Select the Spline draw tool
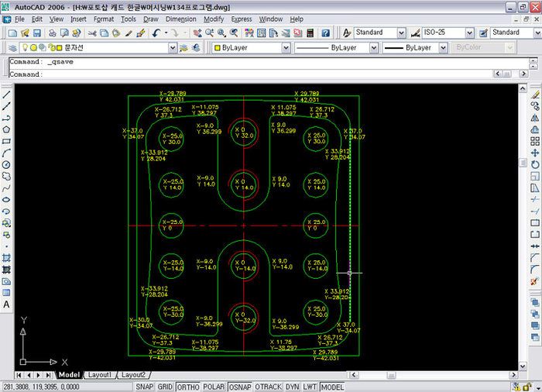This screenshot has height=392, width=542. pyautogui.click(x=6, y=188)
